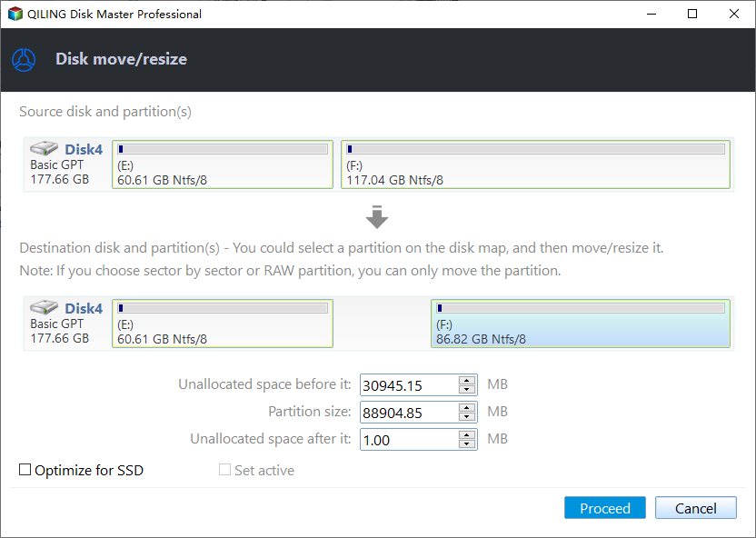Screen dimensions: 756x538
Task: Select source partition (F:) 117.04 GB
Action: [535, 164]
